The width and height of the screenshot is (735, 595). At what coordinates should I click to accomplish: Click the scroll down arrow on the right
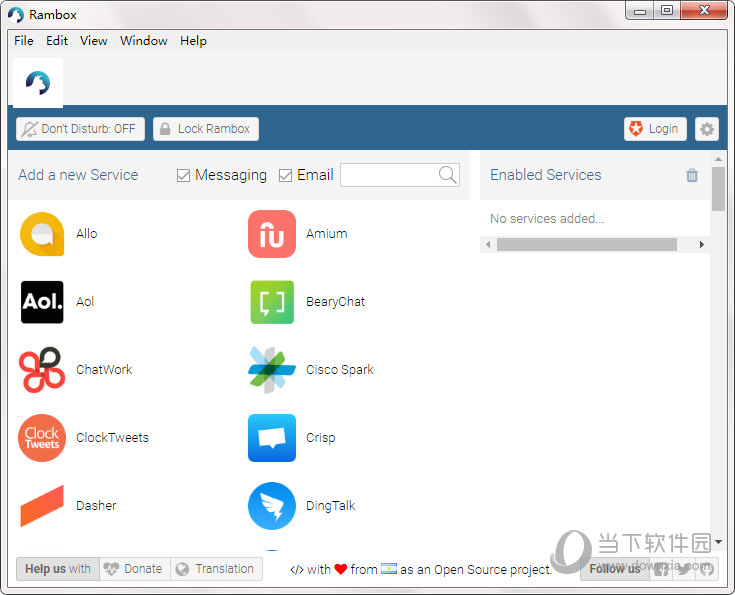coord(718,542)
